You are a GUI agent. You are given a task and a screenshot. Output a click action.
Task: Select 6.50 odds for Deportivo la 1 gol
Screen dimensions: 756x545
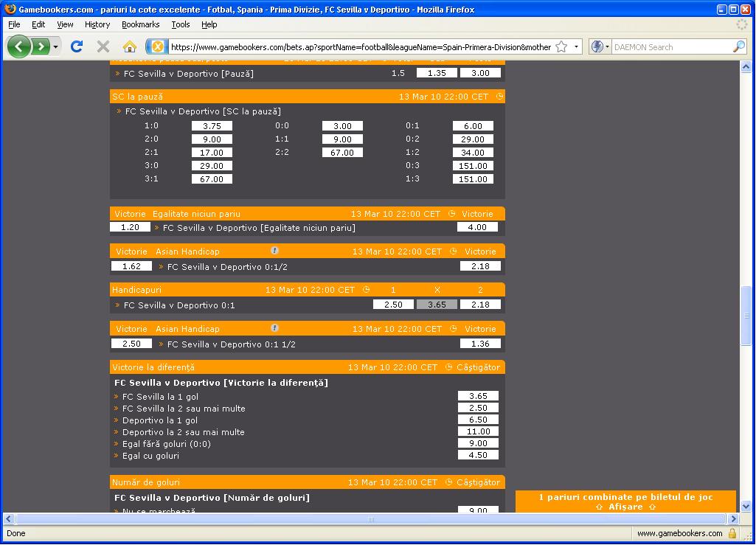(x=478, y=420)
